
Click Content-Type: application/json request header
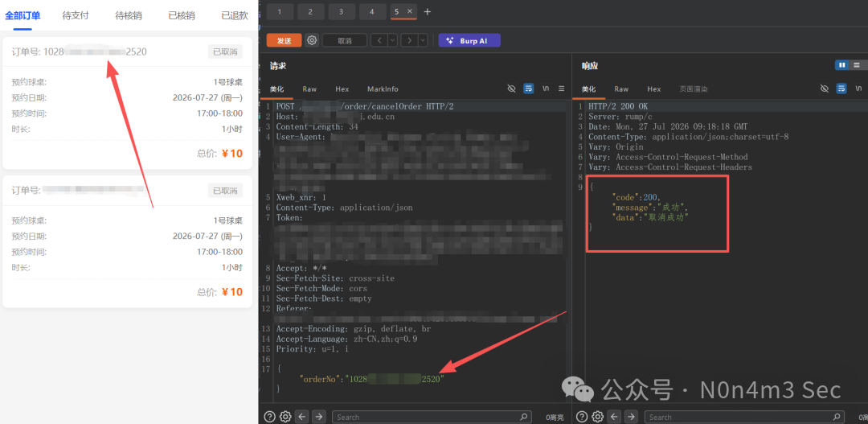[344, 208]
